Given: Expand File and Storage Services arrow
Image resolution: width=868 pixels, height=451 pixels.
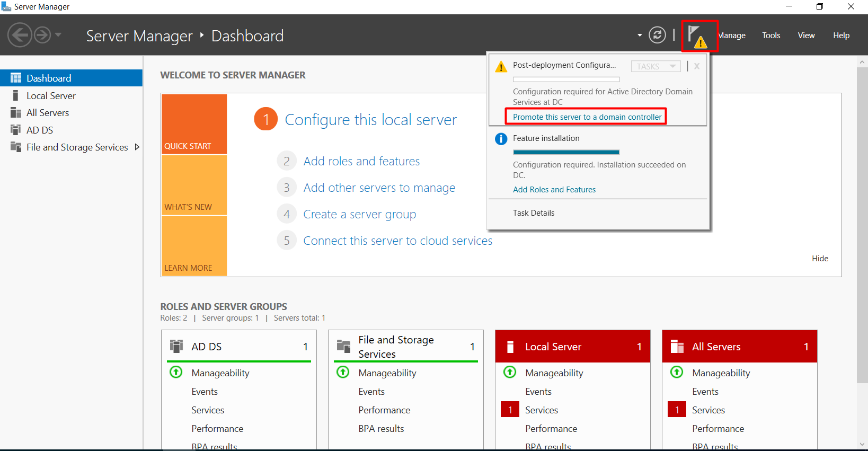Looking at the screenshot, I should (137, 147).
